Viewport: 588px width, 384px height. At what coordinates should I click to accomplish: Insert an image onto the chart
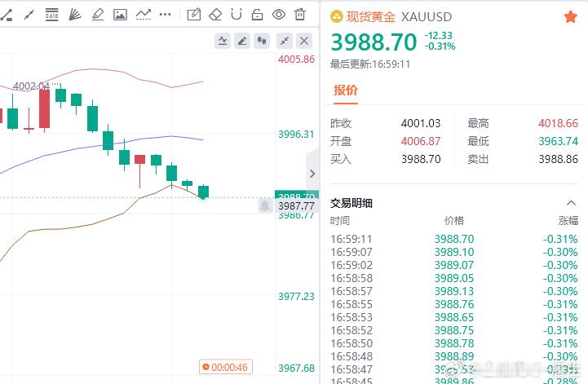click(120, 15)
